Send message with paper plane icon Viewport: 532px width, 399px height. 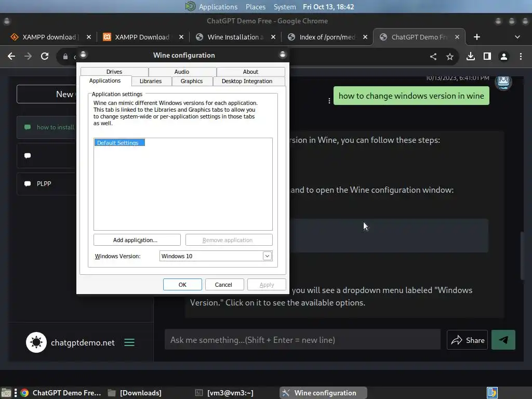(503, 340)
